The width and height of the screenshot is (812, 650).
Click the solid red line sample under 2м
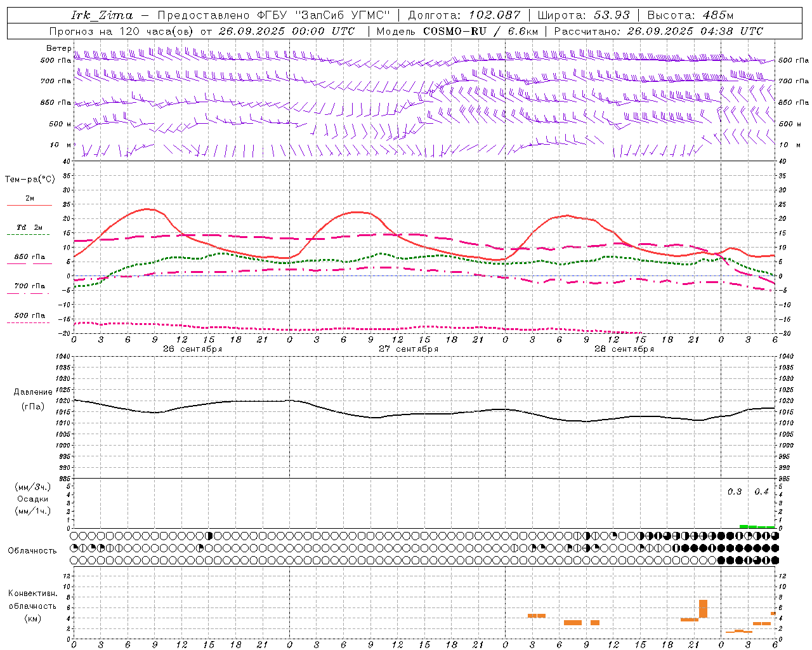[29, 205]
